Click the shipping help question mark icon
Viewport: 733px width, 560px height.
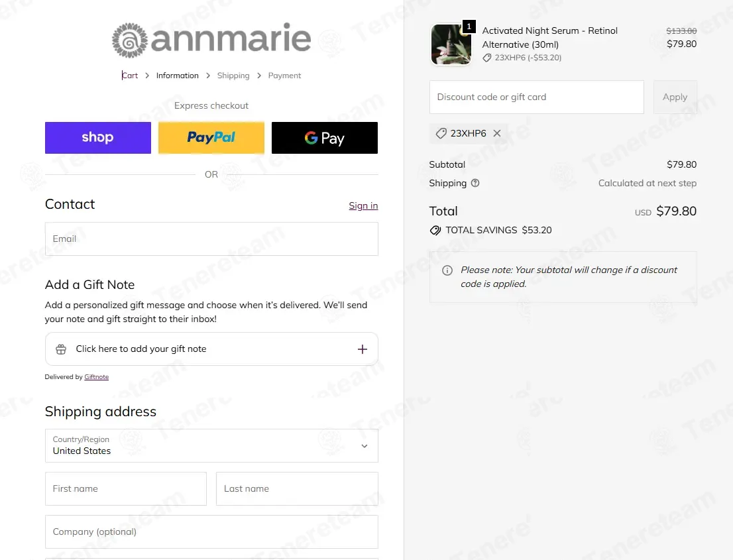click(x=475, y=183)
